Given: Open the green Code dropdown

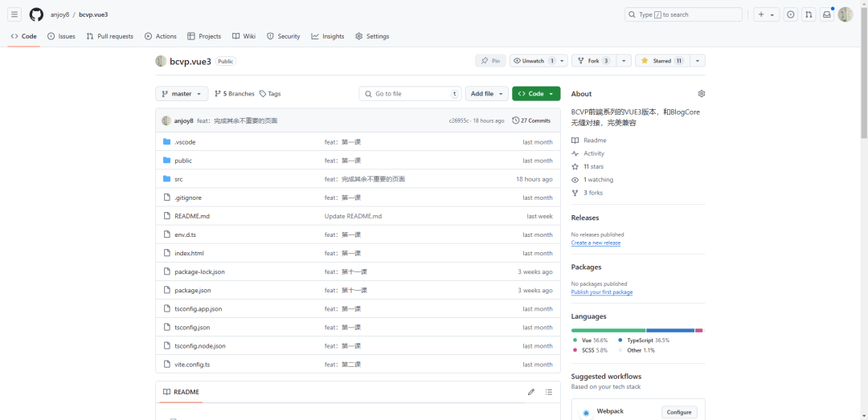Looking at the screenshot, I should tap(536, 93).
